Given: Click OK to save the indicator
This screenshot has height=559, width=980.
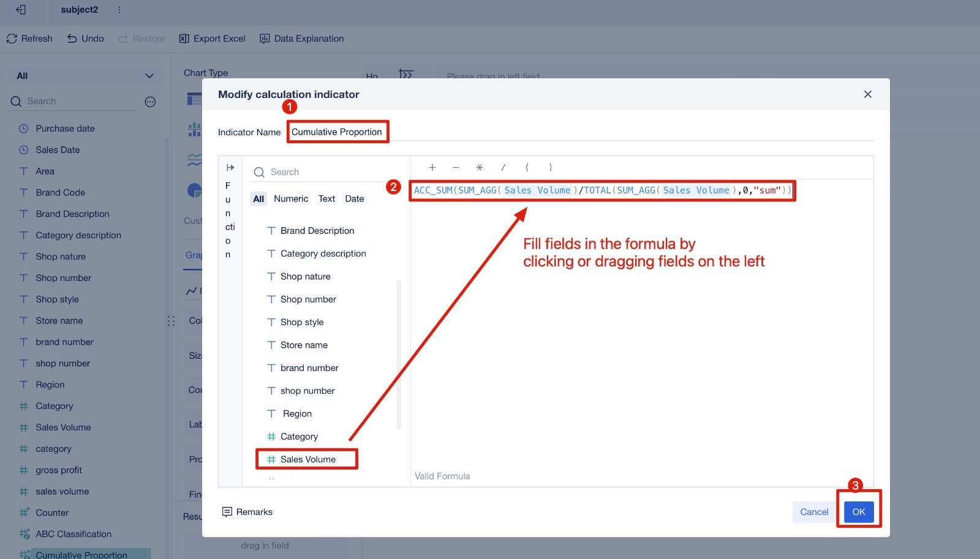Looking at the screenshot, I should point(859,512).
